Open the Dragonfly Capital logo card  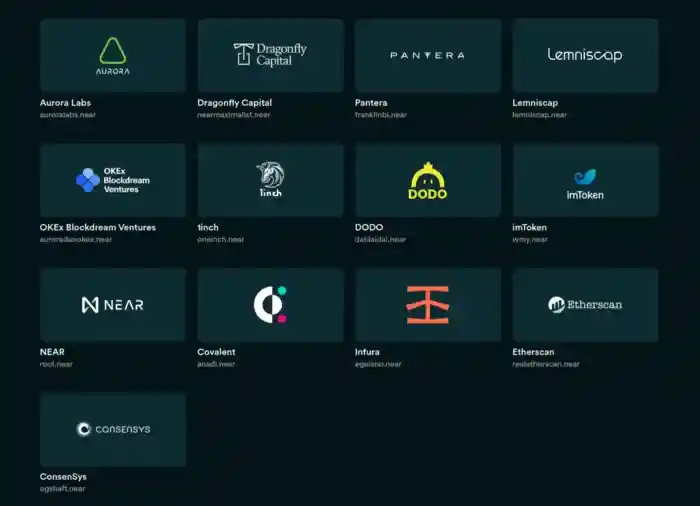click(x=271, y=55)
